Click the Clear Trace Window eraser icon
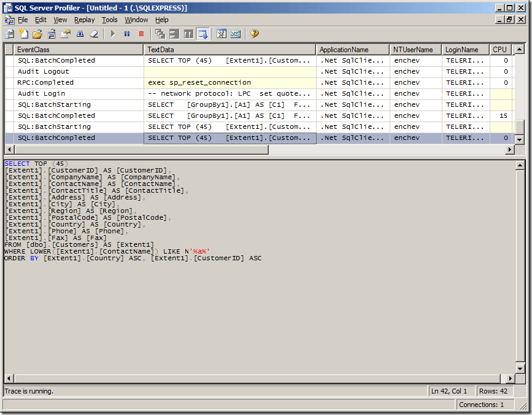 pos(94,34)
